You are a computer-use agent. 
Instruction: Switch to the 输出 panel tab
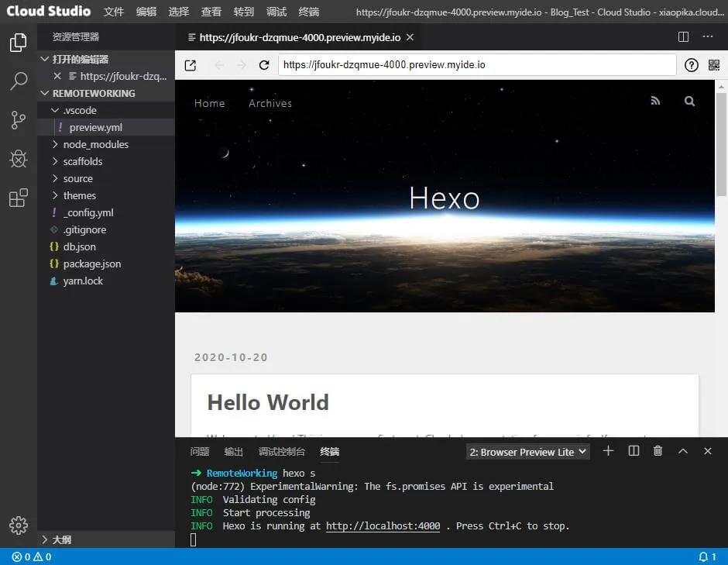click(234, 452)
